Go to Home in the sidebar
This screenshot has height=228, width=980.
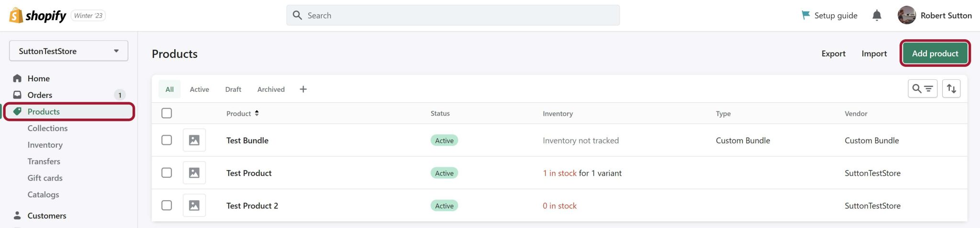(39, 78)
